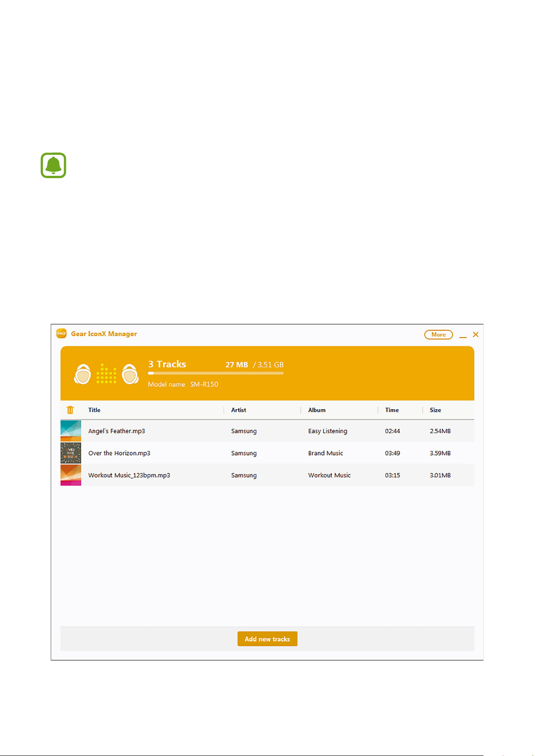Viewport: 535px width, 756px height.
Task: Click the Over the Horizon album art thumbnail
Action: pyautogui.click(x=71, y=453)
